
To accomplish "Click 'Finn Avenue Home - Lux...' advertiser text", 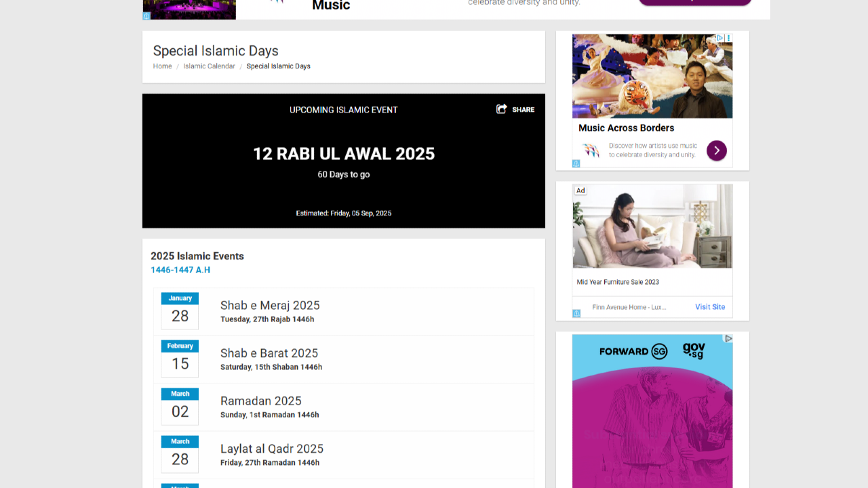I will pos(629,307).
